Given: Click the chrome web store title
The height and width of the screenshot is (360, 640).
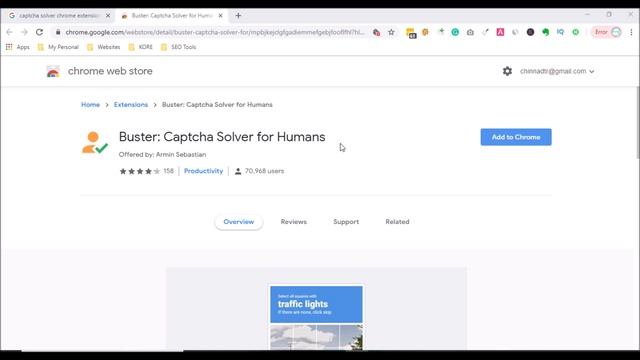Looking at the screenshot, I should pyautogui.click(x=110, y=71).
